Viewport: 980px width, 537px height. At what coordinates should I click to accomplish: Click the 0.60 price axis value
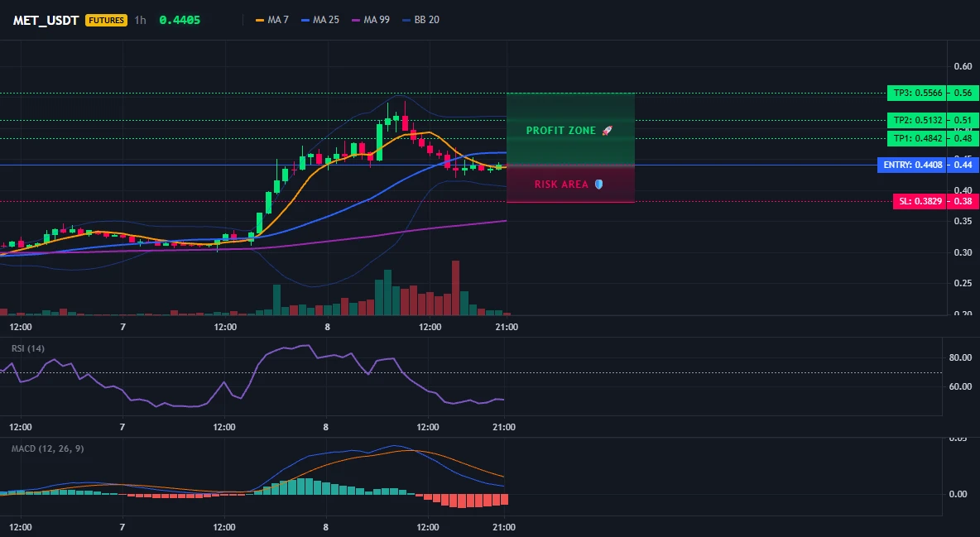point(963,66)
